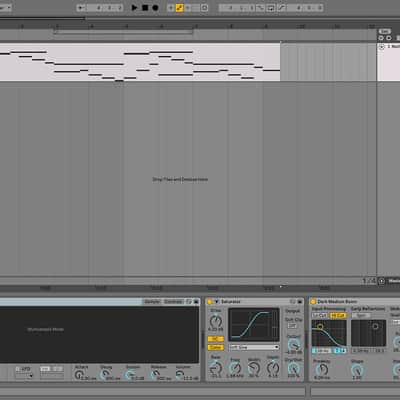Select the MIDI clip in the arrangement track
The image size is (400, 400).
coord(140,62)
